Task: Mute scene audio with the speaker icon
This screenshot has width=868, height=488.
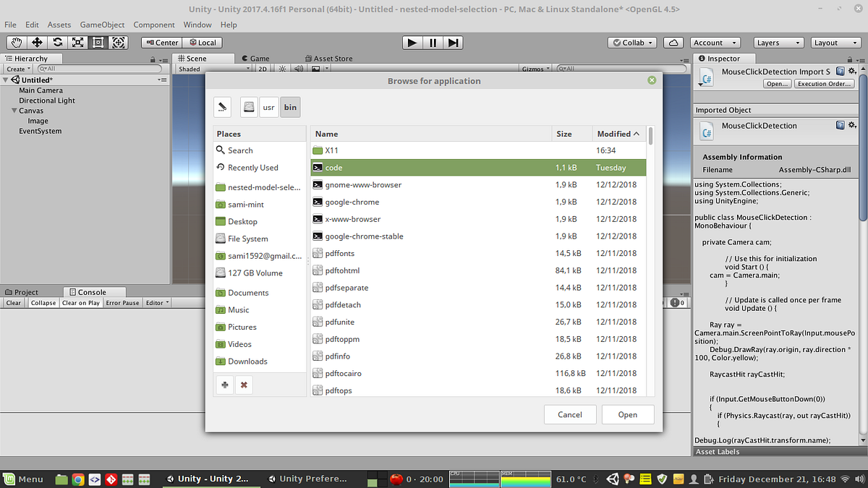Action: (x=299, y=69)
